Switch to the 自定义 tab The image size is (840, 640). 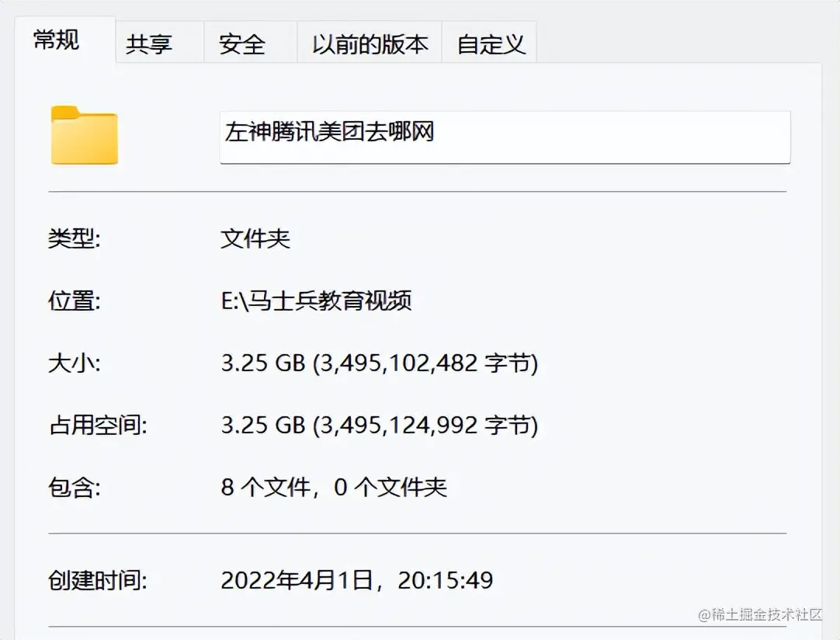click(491, 43)
